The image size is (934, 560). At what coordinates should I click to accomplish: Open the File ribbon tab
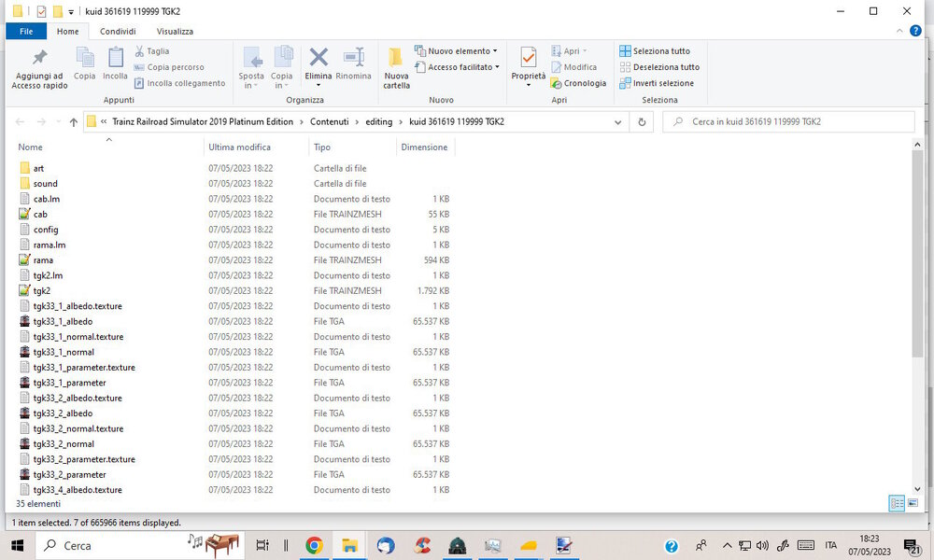26,32
